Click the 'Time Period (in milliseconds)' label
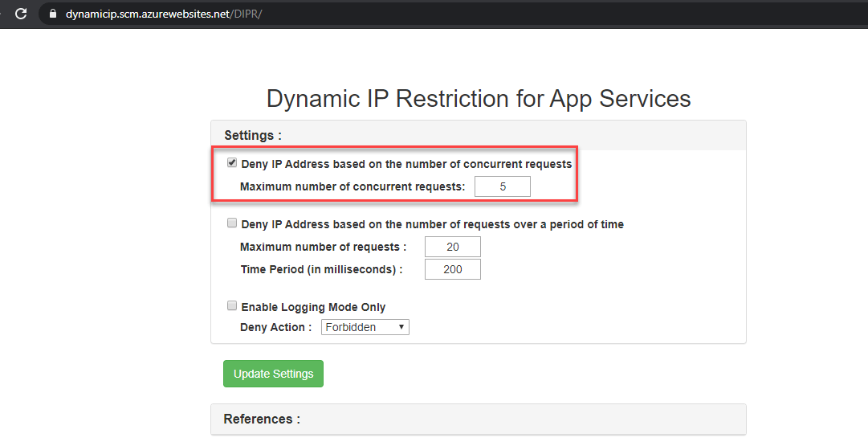 321,269
